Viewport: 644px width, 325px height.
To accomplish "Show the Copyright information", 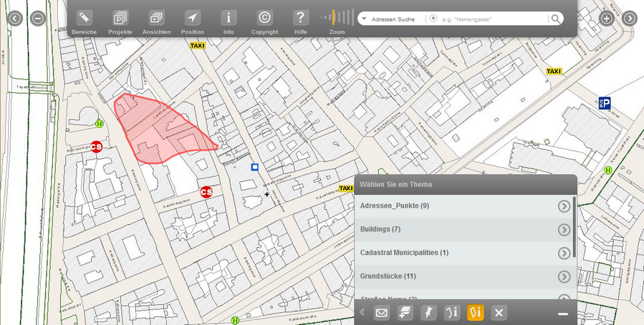I will pyautogui.click(x=264, y=18).
